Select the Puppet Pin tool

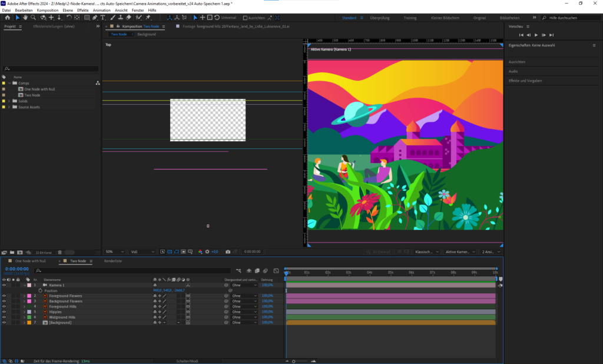(147, 18)
